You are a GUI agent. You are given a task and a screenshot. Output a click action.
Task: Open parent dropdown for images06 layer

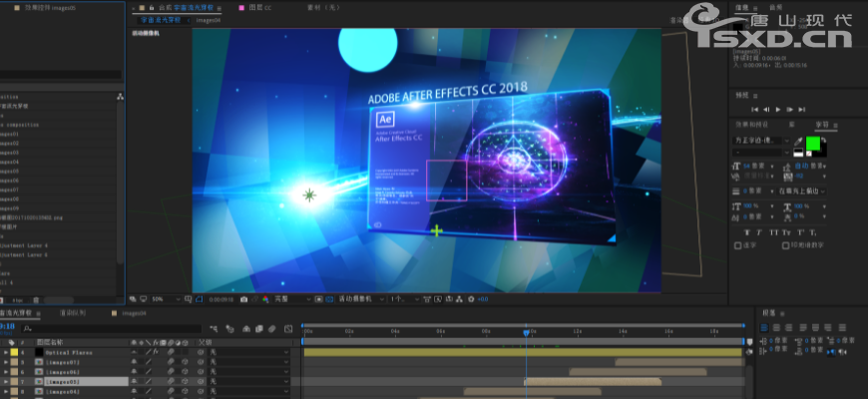pyautogui.click(x=248, y=371)
